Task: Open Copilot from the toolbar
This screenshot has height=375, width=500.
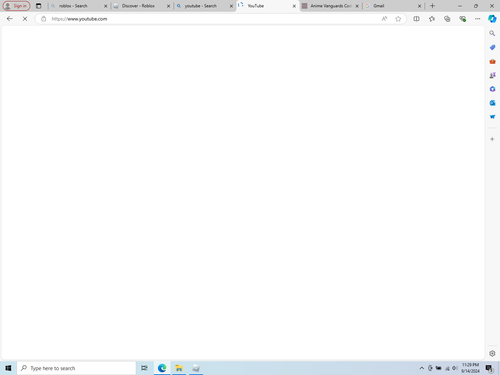Action: coord(492,19)
